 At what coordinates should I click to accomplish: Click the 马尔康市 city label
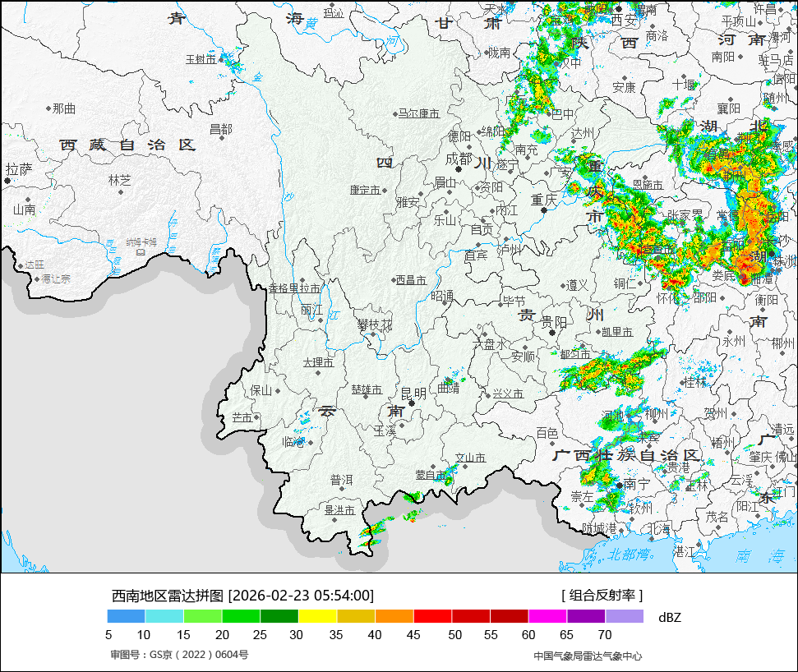coord(419,113)
